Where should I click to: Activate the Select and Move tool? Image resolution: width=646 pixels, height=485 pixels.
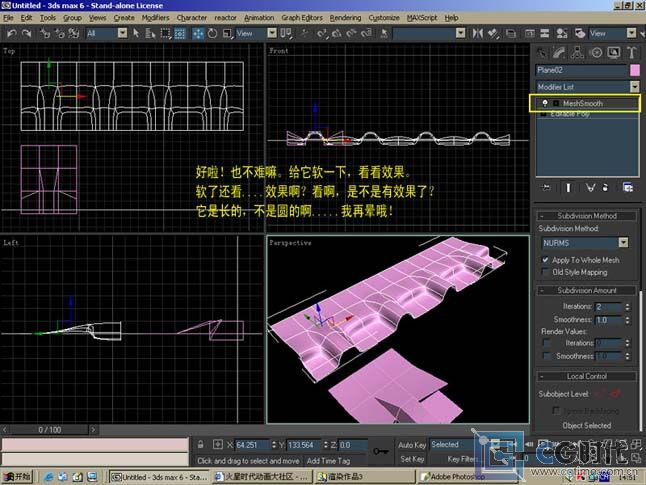[198, 33]
